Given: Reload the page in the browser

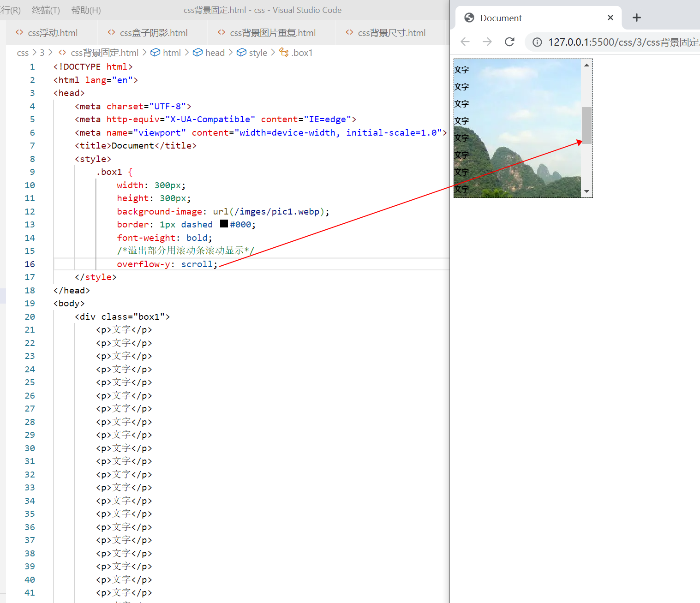Looking at the screenshot, I should (509, 42).
